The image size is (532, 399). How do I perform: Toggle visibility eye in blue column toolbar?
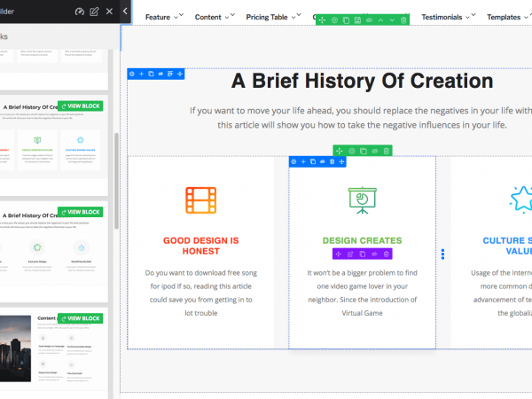click(322, 161)
